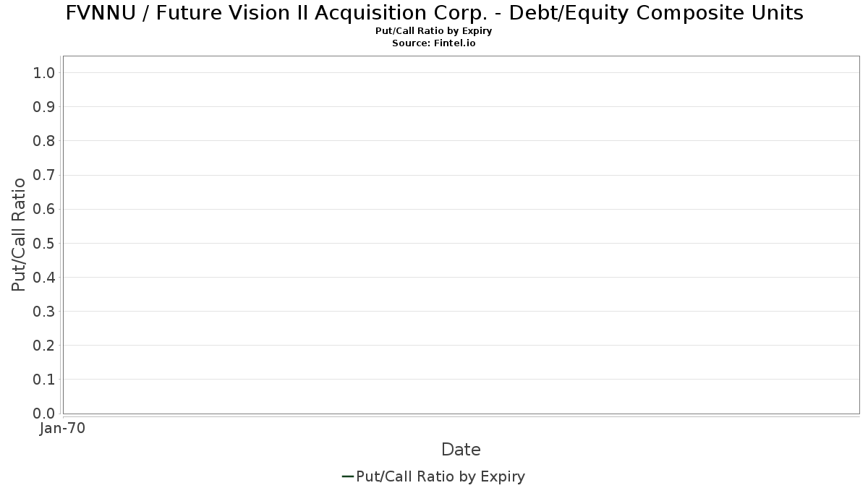Click the dark green legend line swatch
868x488 pixels.
[347, 476]
